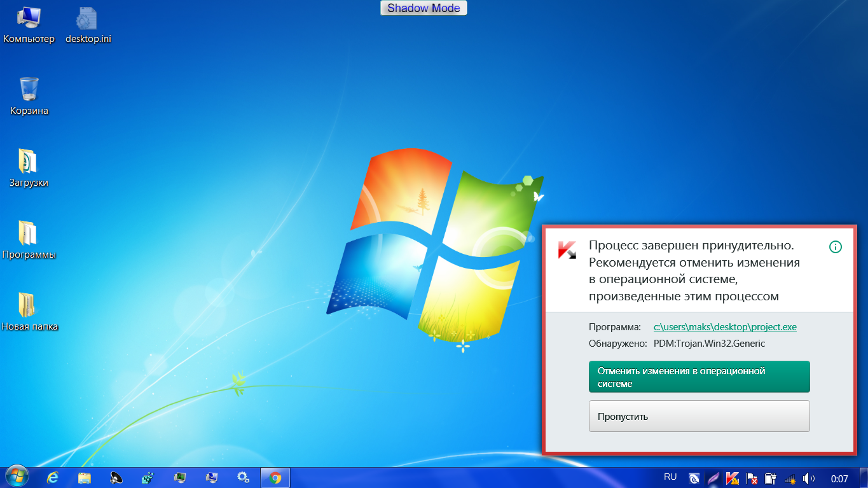This screenshot has height=488, width=868.
Task: Click the battery power tray icon
Action: click(771, 478)
